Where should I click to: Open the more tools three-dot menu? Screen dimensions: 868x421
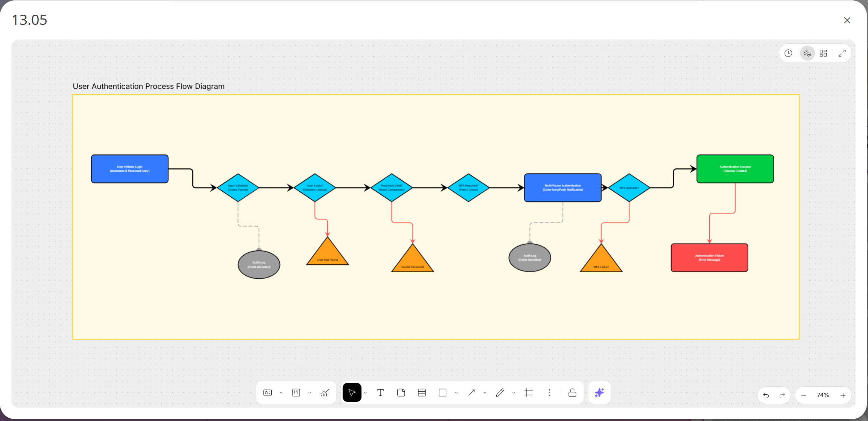(549, 393)
